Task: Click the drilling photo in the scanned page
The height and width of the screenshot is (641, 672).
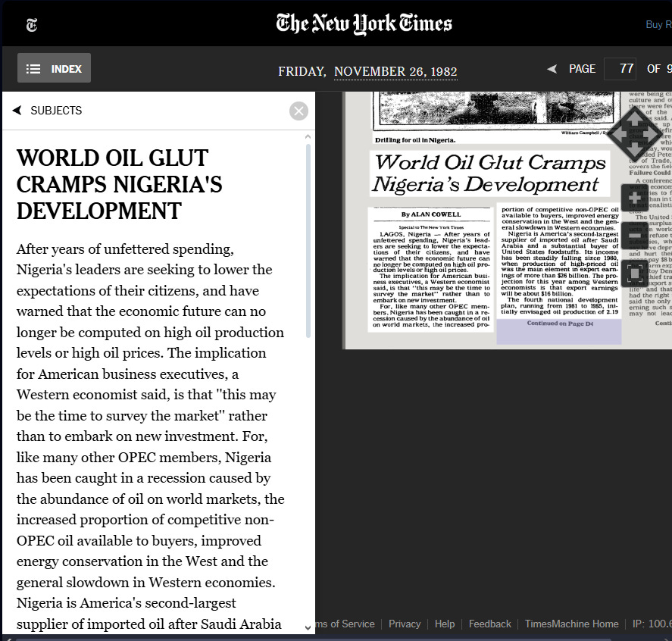Action: click(496, 111)
